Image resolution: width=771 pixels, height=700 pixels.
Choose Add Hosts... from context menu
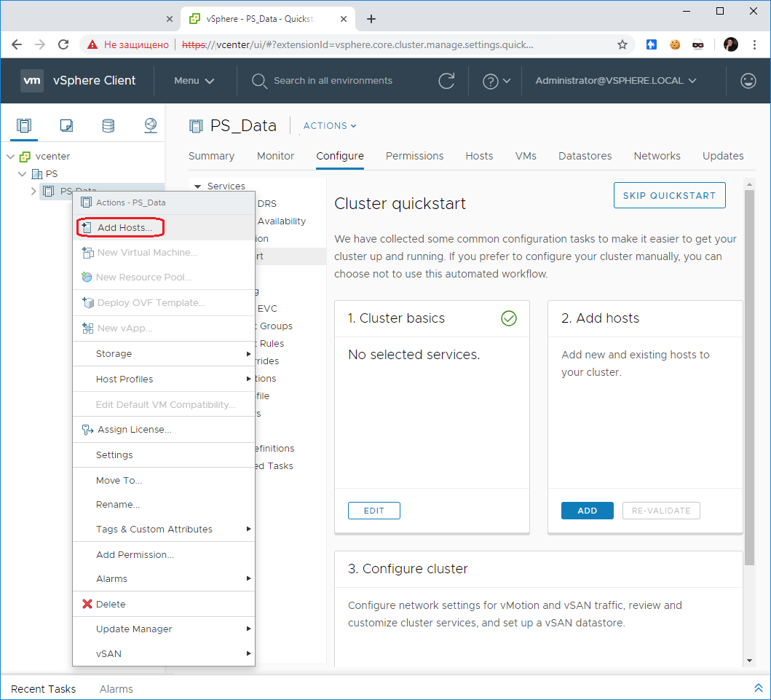click(x=164, y=227)
